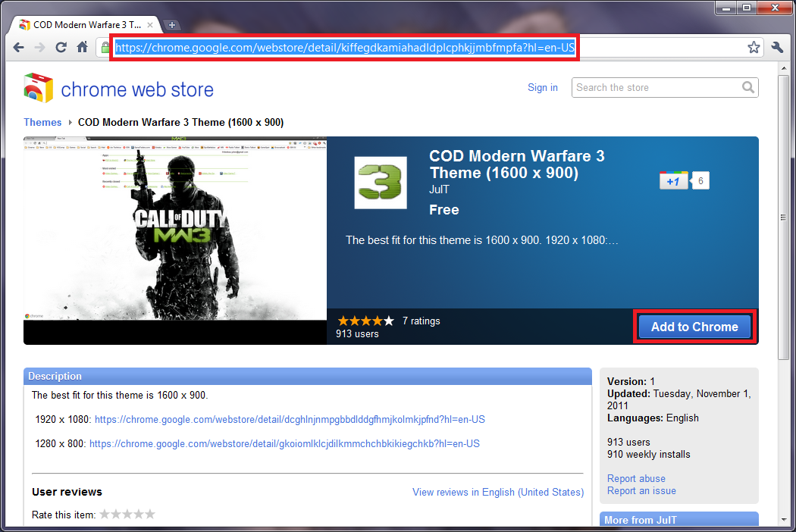Click the scrollbar up arrow
The width and height of the screenshot is (796, 532).
coord(784,67)
